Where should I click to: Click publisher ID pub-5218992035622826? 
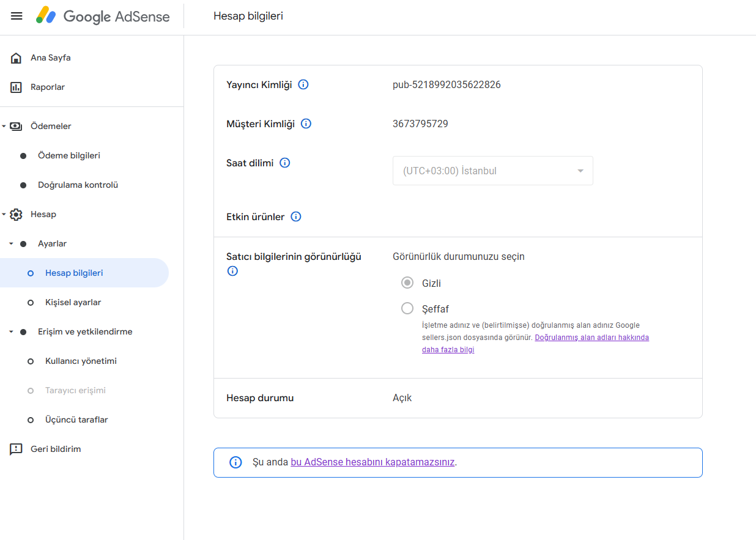pyautogui.click(x=447, y=85)
